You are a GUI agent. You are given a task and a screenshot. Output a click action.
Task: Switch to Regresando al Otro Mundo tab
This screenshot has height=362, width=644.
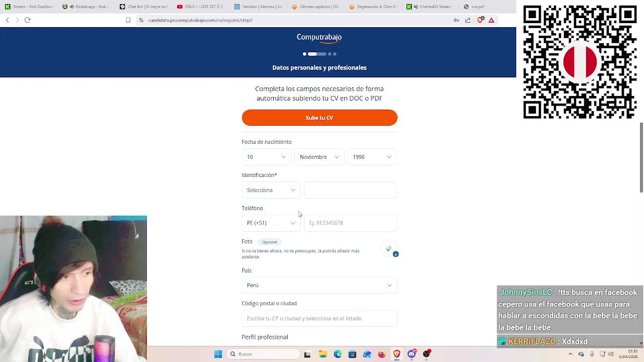[373, 7]
